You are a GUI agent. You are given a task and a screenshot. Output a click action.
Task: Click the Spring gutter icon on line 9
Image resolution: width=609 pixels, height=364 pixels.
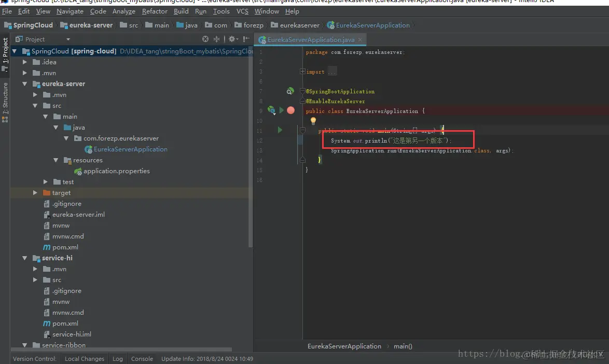271,110
